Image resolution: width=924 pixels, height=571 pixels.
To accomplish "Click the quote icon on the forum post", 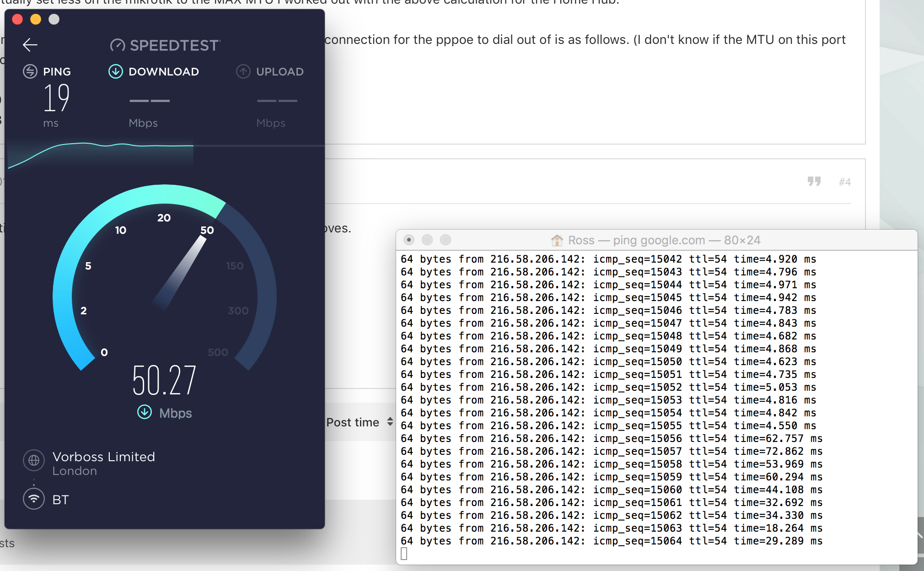I will [x=815, y=181].
